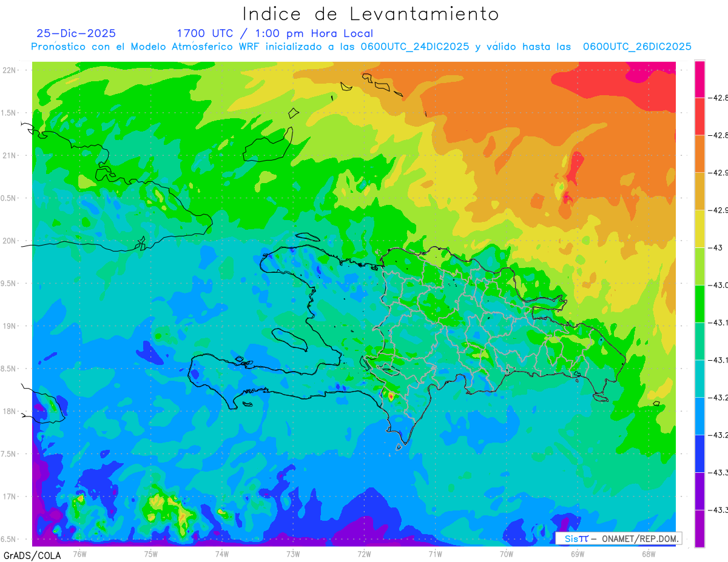Click the '70W' longitude axis label
Viewport: 728px width, 562px height.
click(507, 554)
